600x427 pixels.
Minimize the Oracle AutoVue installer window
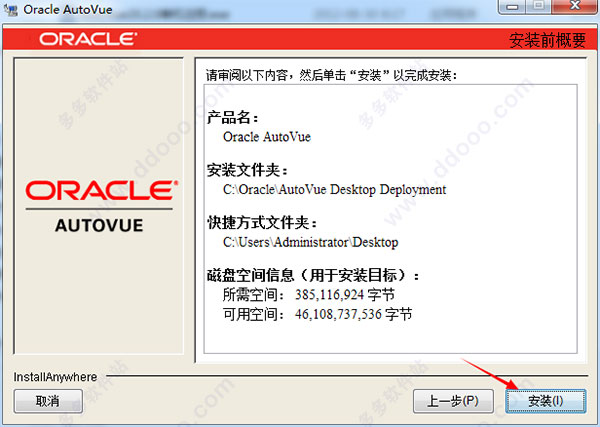pyautogui.click(x=513, y=7)
